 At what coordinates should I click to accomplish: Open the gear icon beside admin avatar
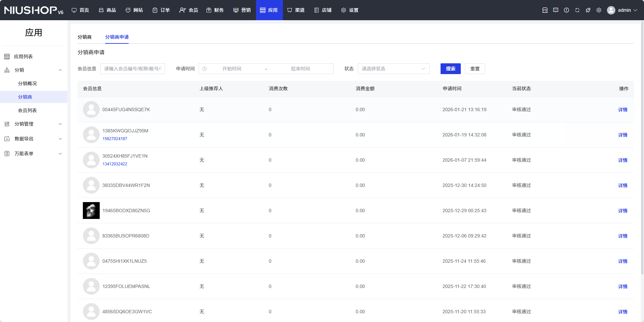pyautogui.click(x=599, y=10)
